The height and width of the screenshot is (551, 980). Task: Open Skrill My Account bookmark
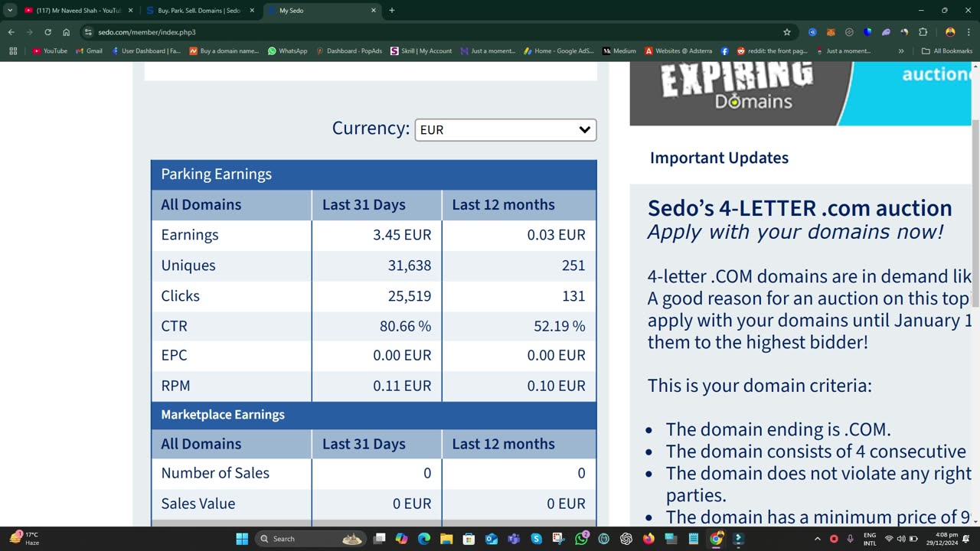[421, 51]
